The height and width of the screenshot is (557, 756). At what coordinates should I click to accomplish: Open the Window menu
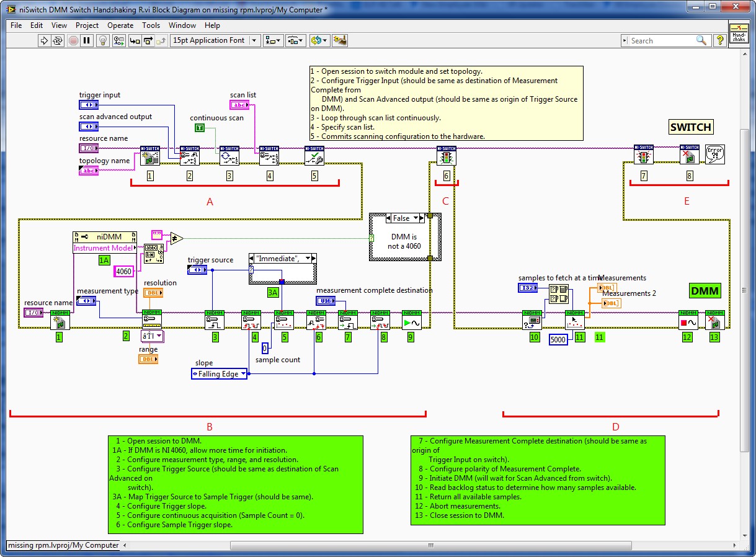[x=182, y=25]
